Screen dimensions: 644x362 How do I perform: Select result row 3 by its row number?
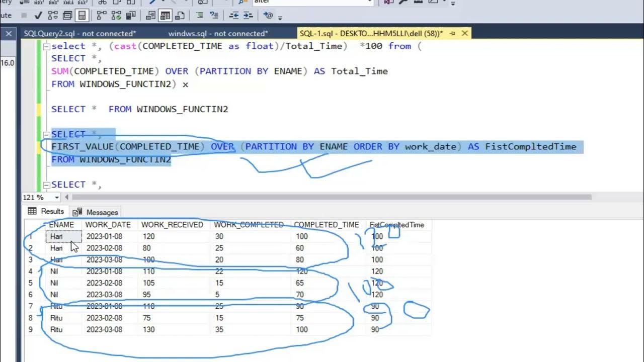[x=31, y=260]
